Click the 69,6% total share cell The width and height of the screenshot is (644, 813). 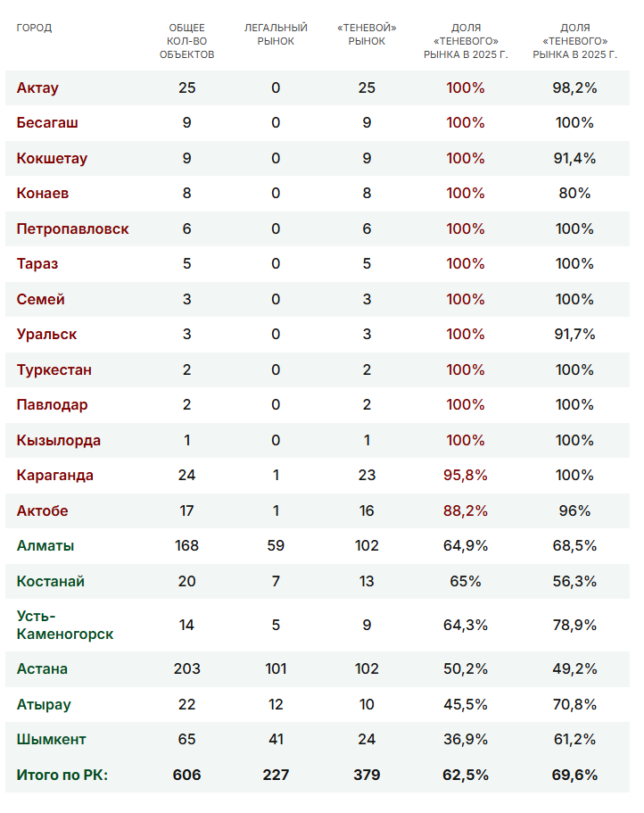(x=574, y=775)
